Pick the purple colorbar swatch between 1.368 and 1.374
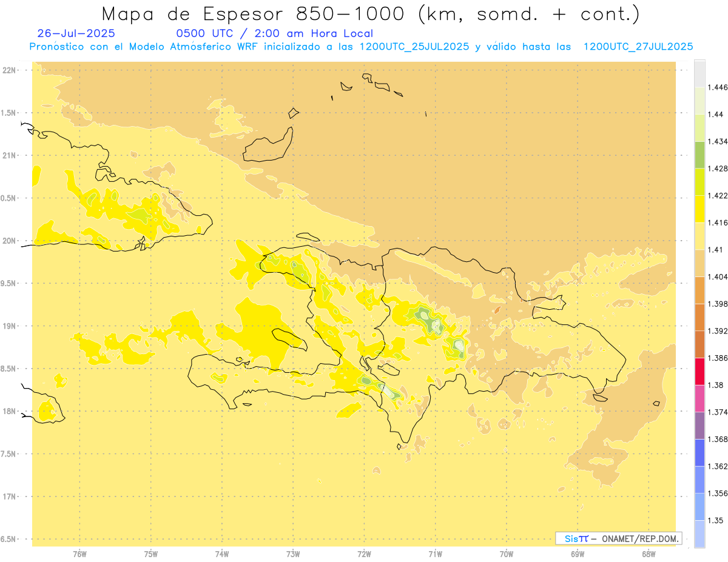Image resolution: width=728 pixels, height=562 pixels. (x=699, y=426)
